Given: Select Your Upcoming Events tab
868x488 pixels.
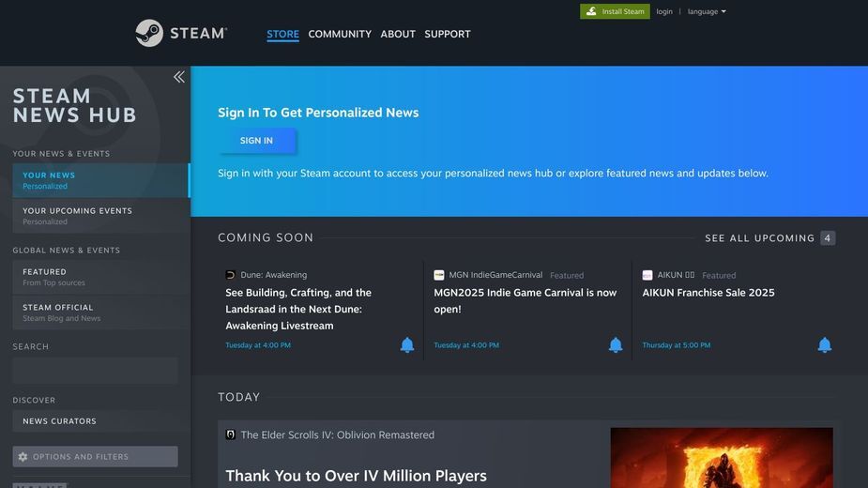Looking at the screenshot, I should 100,216.
